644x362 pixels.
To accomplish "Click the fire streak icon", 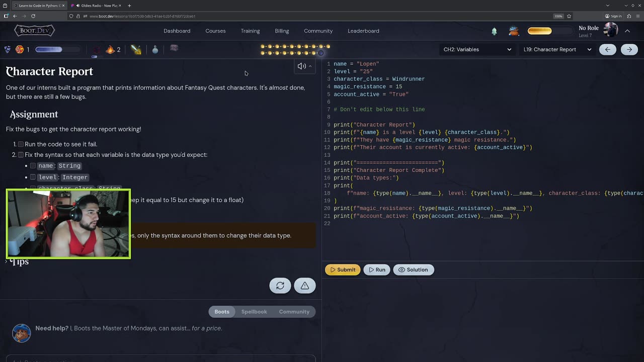I will pyautogui.click(x=110, y=49).
